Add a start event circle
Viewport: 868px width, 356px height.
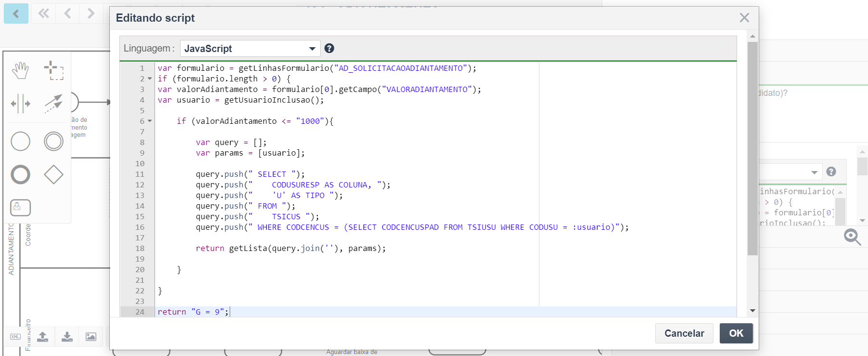[x=20, y=141]
